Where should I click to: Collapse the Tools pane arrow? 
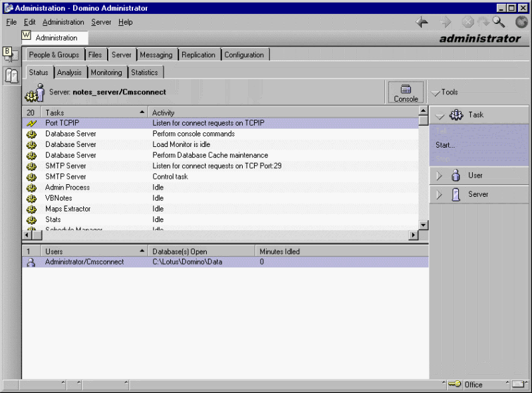point(436,92)
